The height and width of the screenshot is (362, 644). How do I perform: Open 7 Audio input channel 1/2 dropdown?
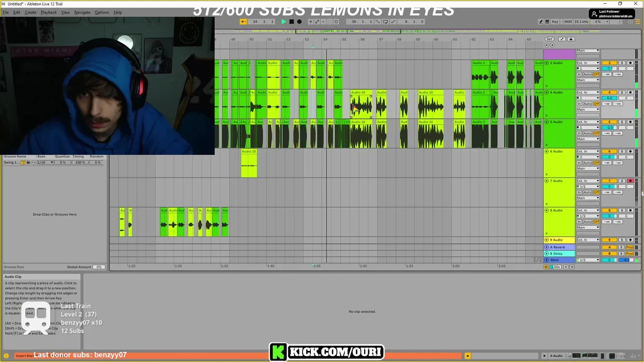(588, 187)
